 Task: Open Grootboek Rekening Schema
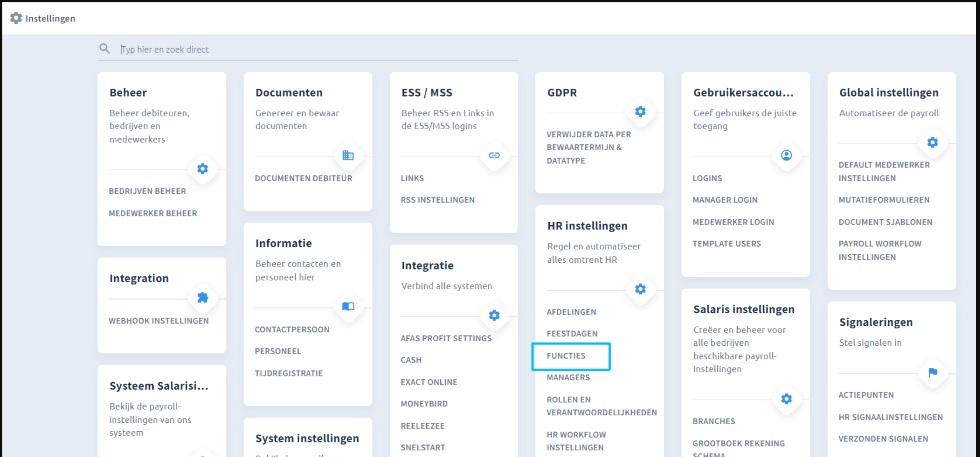pyautogui.click(x=738, y=448)
